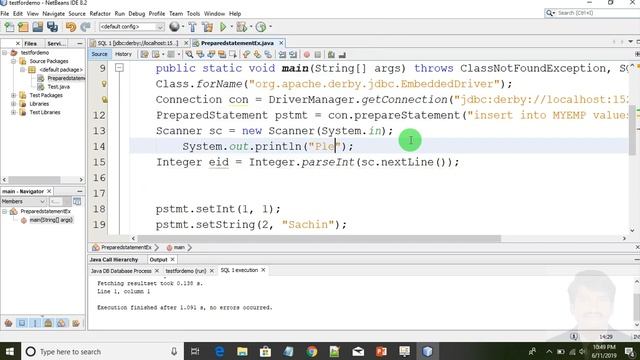Screen dimensions: 640x360
Task: Click the Open Project toolbar icon
Action: tap(38, 27)
